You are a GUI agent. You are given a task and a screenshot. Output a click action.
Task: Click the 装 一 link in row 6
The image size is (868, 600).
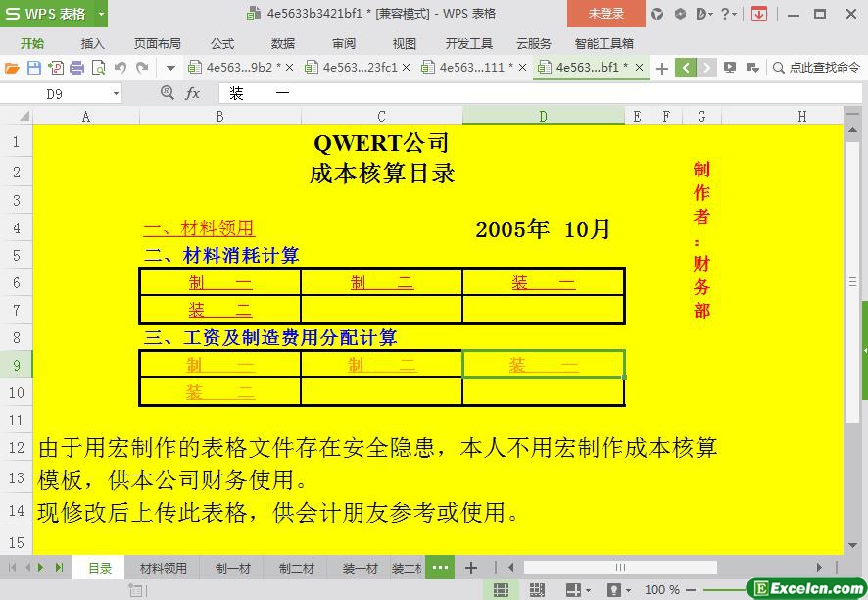click(x=544, y=282)
